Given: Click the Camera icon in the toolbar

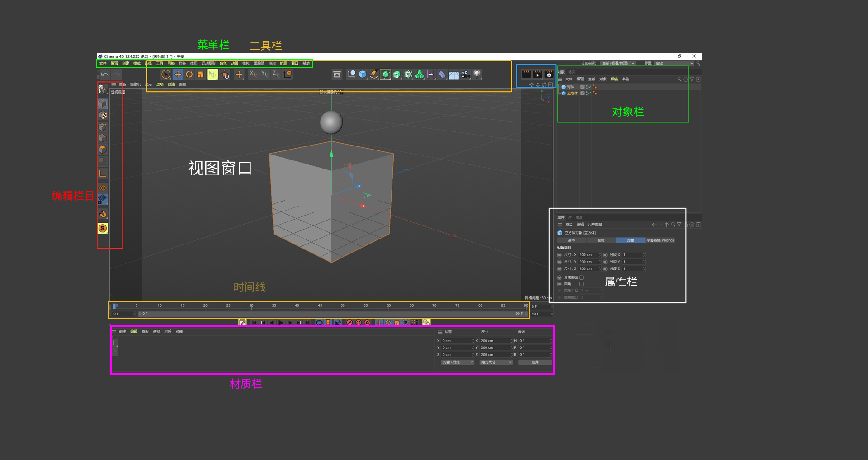Looking at the screenshot, I should point(465,74).
